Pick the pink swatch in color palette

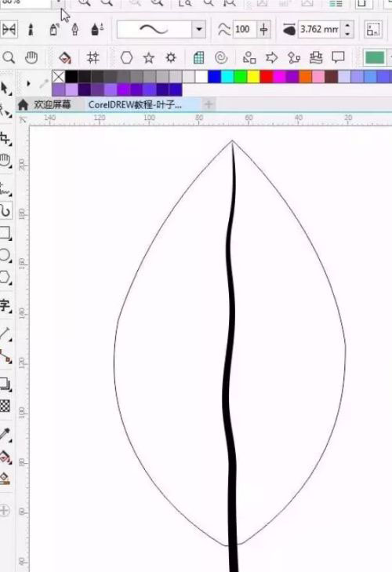click(x=318, y=77)
